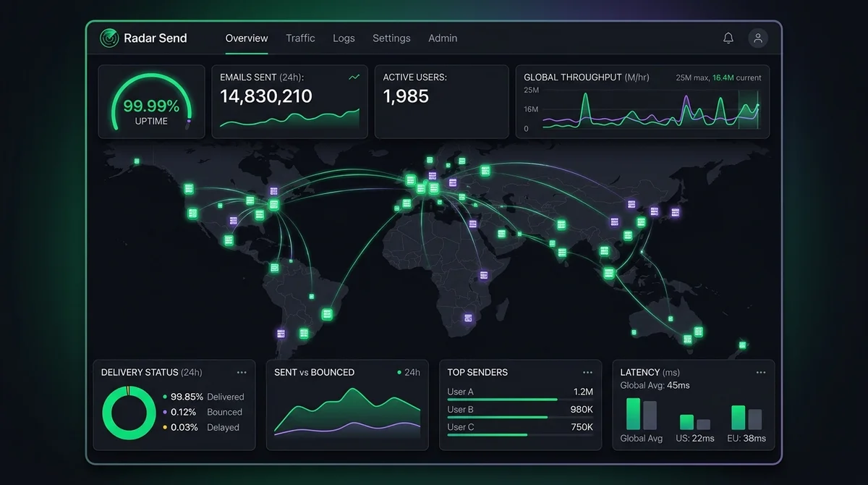Open the Latency options menu
The image size is (868, 485).
pyautogui.click(x=761, y=372)
